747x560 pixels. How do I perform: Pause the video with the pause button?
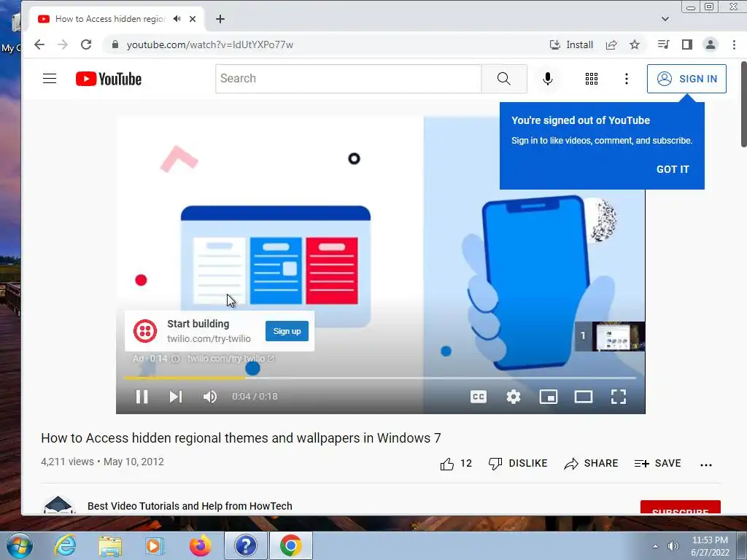pyautogui.click(x=142, y=397)
